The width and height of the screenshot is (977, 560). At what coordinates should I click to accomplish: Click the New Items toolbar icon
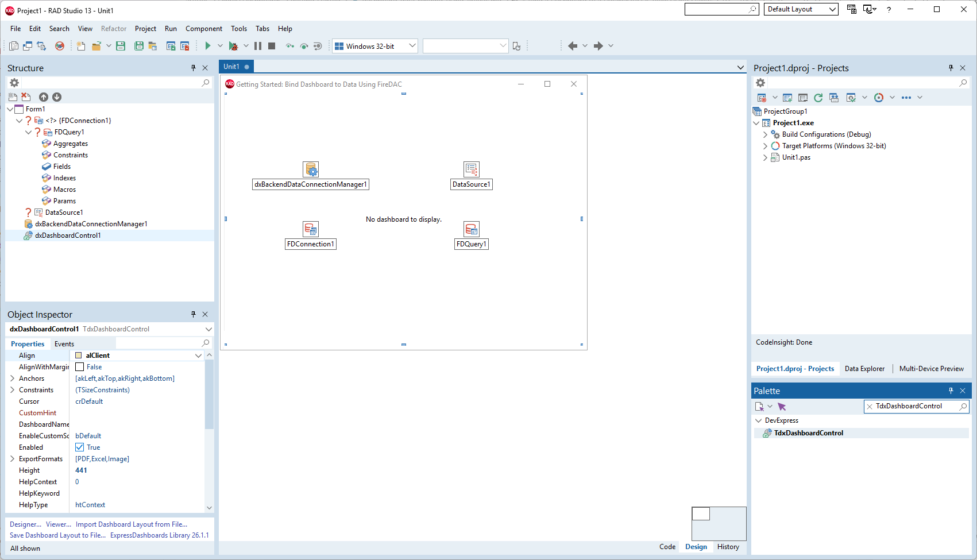[80, 46]
